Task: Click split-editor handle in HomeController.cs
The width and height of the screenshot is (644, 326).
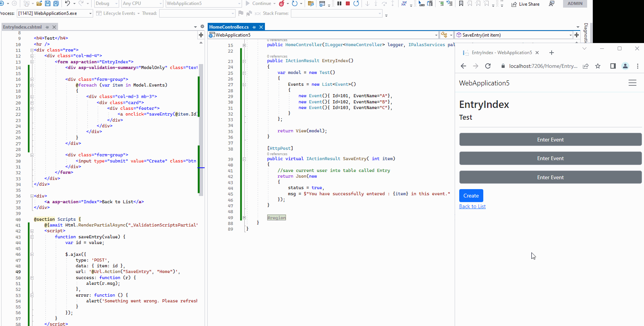Action: pyautogui.click(x=576, y=35)
